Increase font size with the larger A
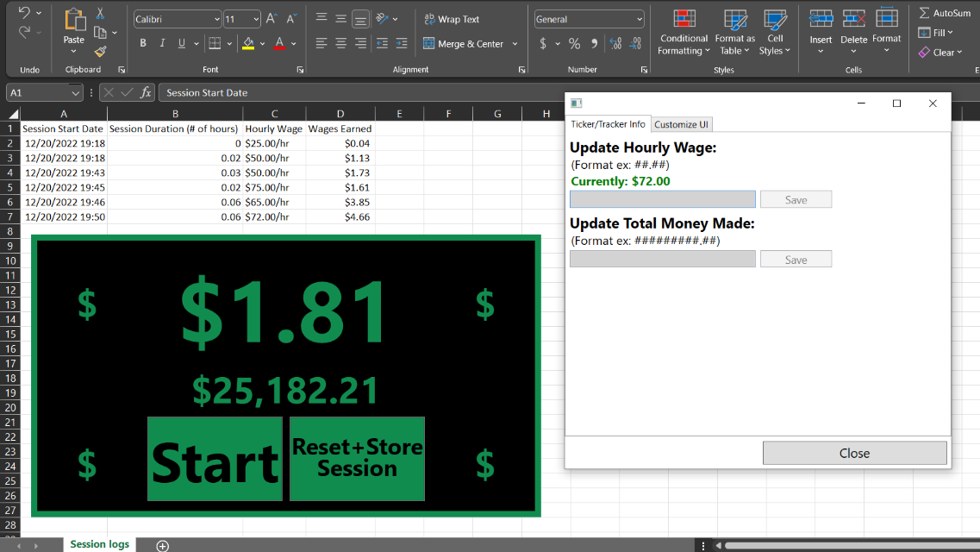Image resolution: width=980 pixels, height=552 pixels. 272,19
